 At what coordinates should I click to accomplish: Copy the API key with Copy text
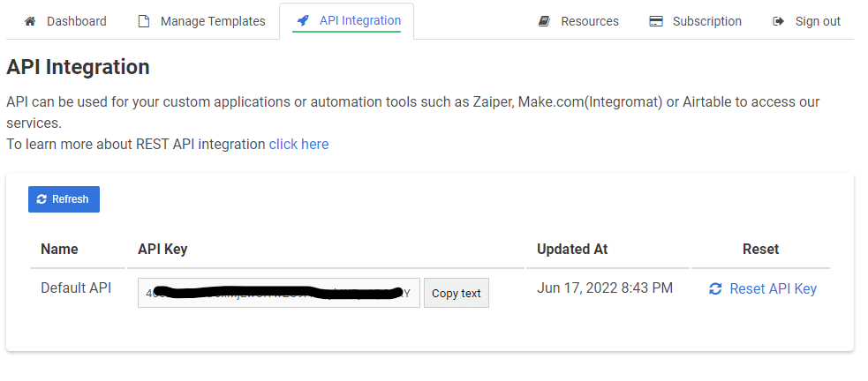click(457, 293)
